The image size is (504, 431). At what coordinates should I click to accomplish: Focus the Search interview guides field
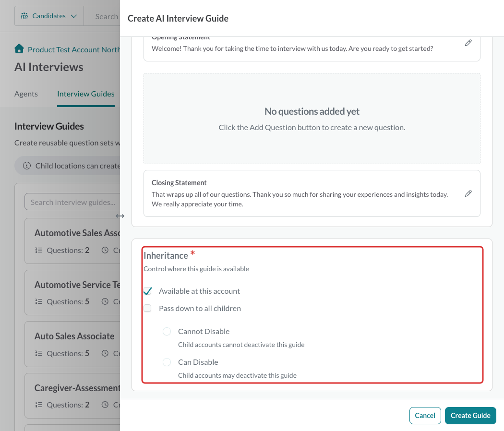pyautogui.click(x=72, y=202)
